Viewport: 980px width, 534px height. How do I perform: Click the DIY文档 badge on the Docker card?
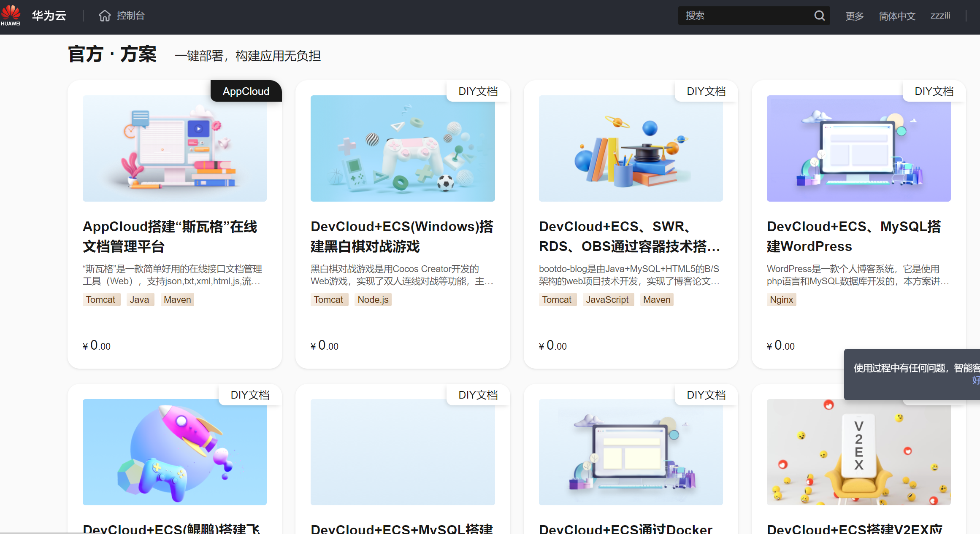706,395
